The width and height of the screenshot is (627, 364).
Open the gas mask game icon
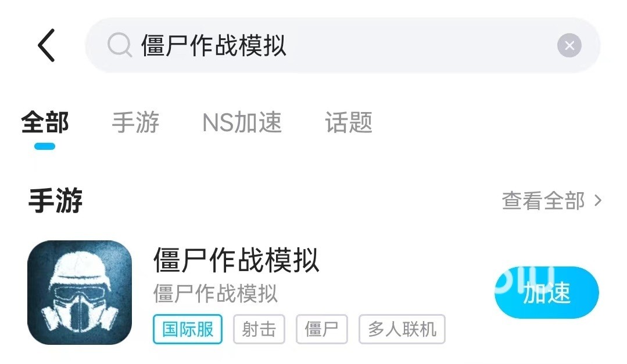click(80, 292)
